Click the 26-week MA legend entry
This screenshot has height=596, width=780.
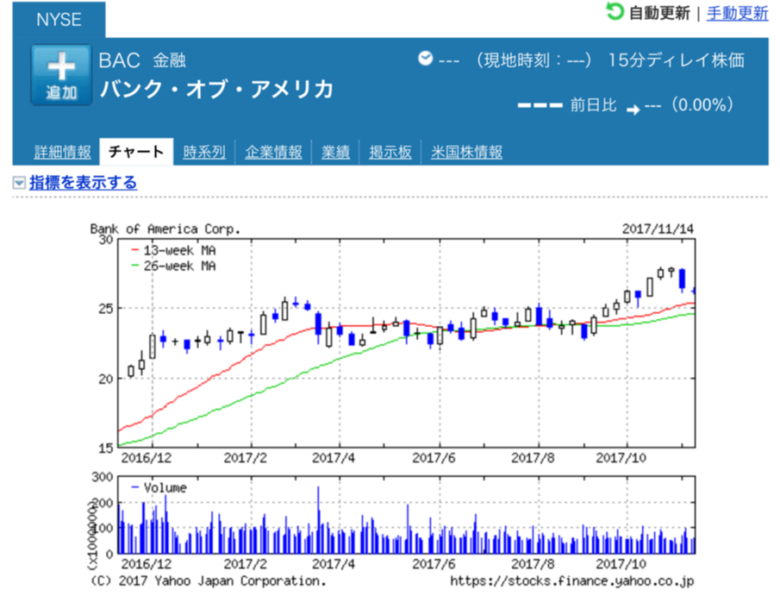click(x=173, y=266)
